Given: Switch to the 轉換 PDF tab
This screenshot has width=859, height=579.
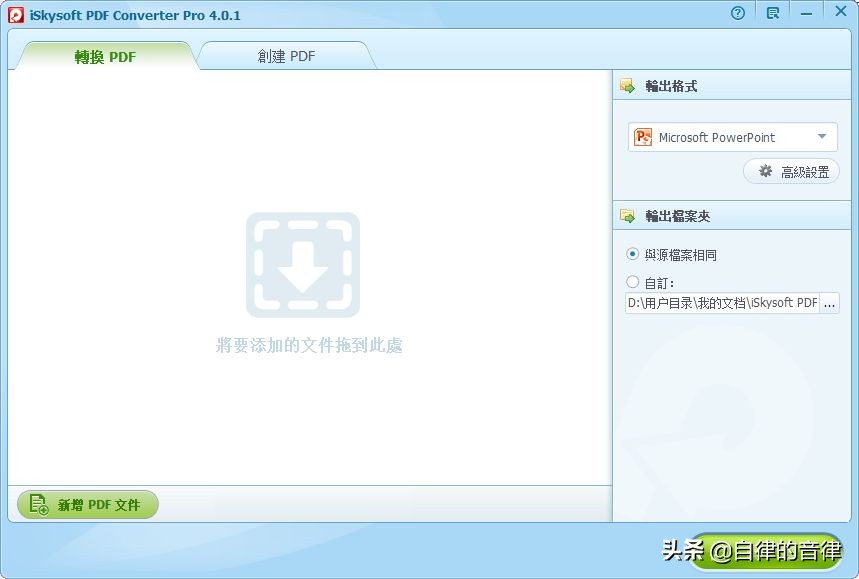Looking at the screenshot, I should [105, 56].
